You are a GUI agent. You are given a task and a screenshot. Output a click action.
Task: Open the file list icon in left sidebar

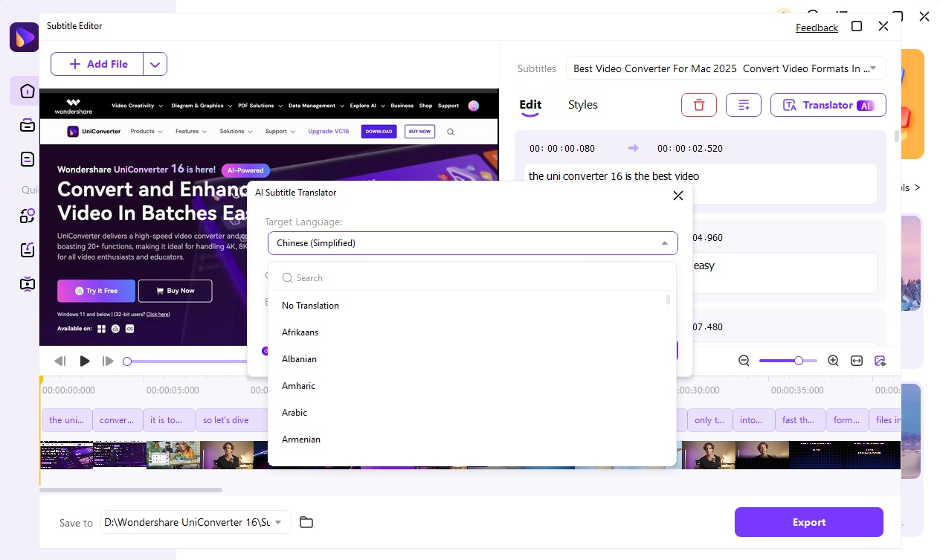pyautogui.click(x=28, y=158)
